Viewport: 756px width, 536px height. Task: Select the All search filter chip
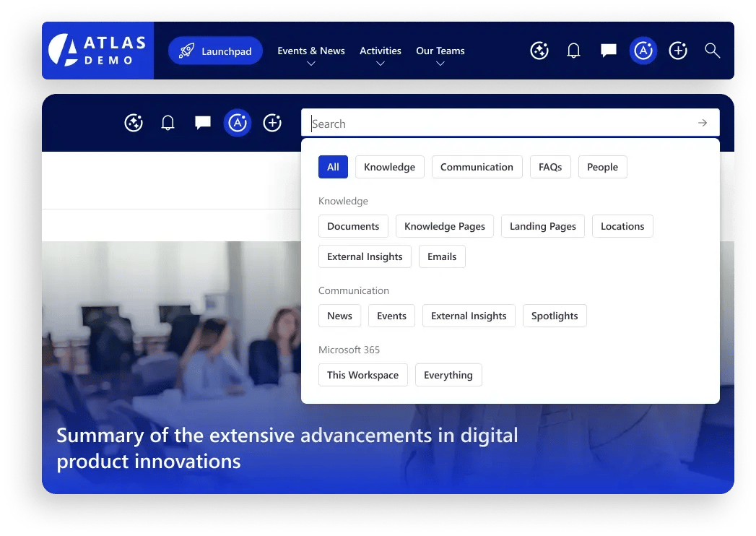click(x=333, y=167)
